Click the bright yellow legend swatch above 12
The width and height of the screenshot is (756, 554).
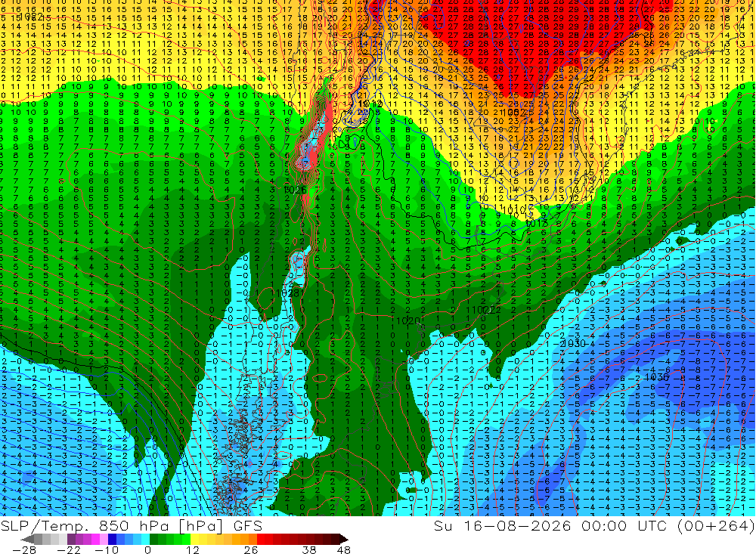tap(194, 539)
